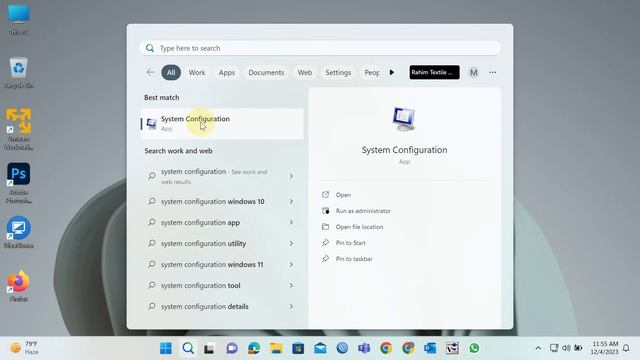This screenshot has height=360, width=640.
Task: Switch to the Apps filter tab
Action: click(227, 72)
